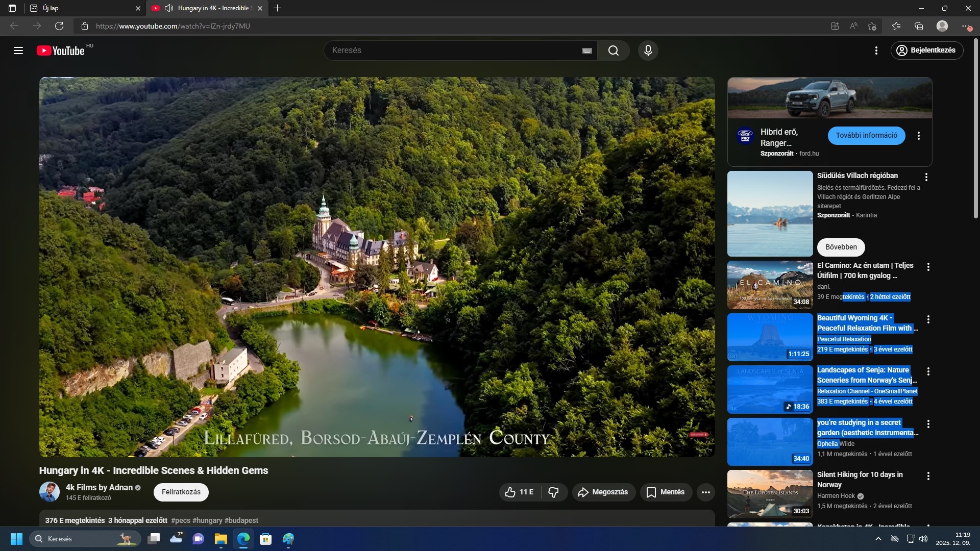Open YouTube settings three-dot menu in header
Viewport: 980px width, 551px height.
click(876, 51)
